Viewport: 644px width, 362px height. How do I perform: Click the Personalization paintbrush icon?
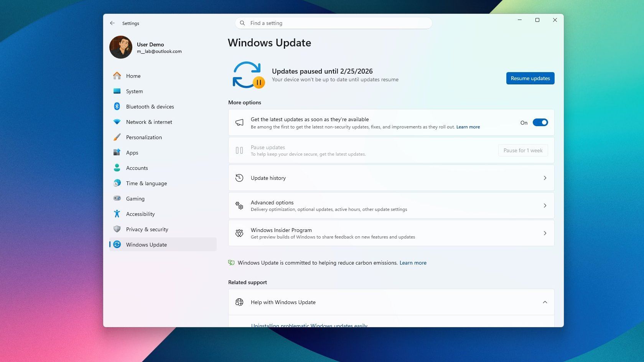pos(117,137)
